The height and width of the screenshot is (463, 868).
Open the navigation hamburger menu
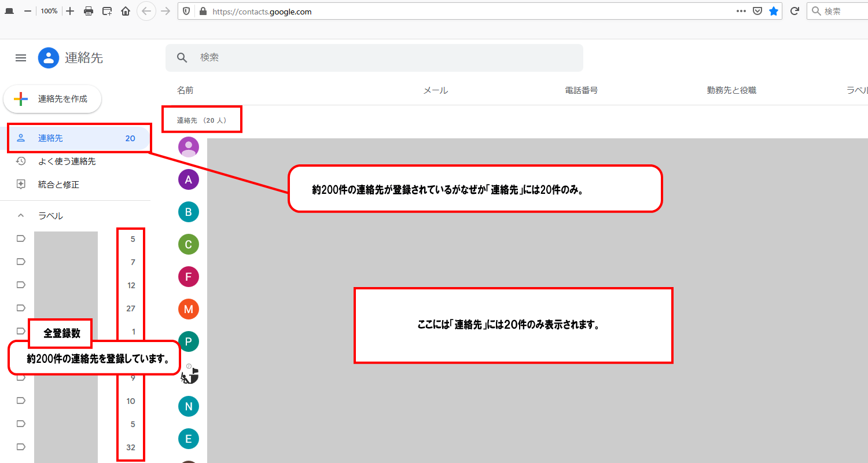[x=21, y=58]
